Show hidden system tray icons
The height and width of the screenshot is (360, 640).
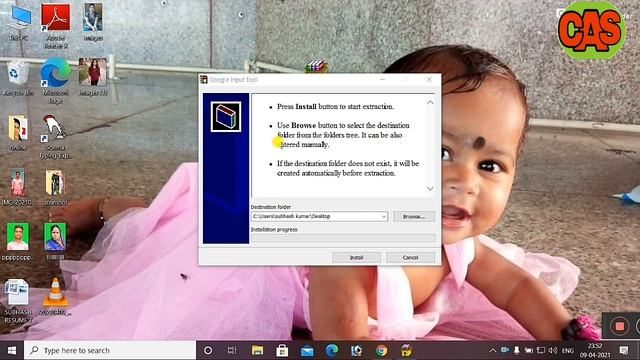click(x=493, y=350)
